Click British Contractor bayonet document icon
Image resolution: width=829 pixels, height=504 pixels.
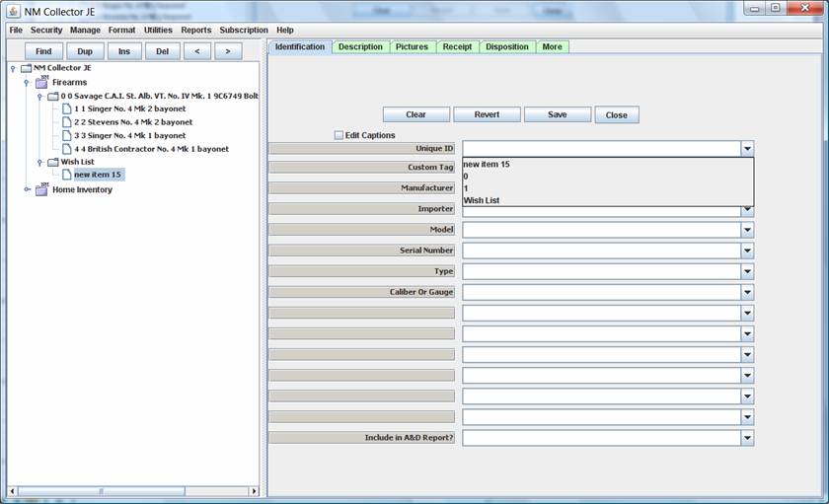point(67,149)
